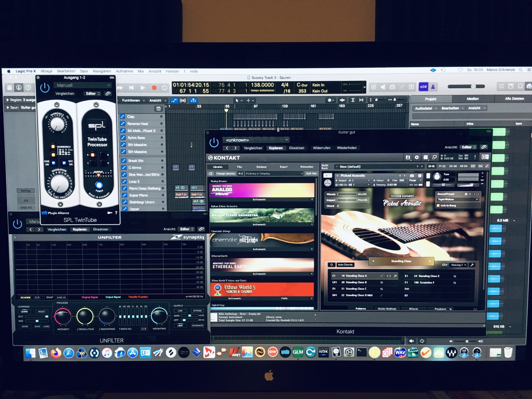
Task: Open Firefox from the Dock
Action: (x=56, y=353)
